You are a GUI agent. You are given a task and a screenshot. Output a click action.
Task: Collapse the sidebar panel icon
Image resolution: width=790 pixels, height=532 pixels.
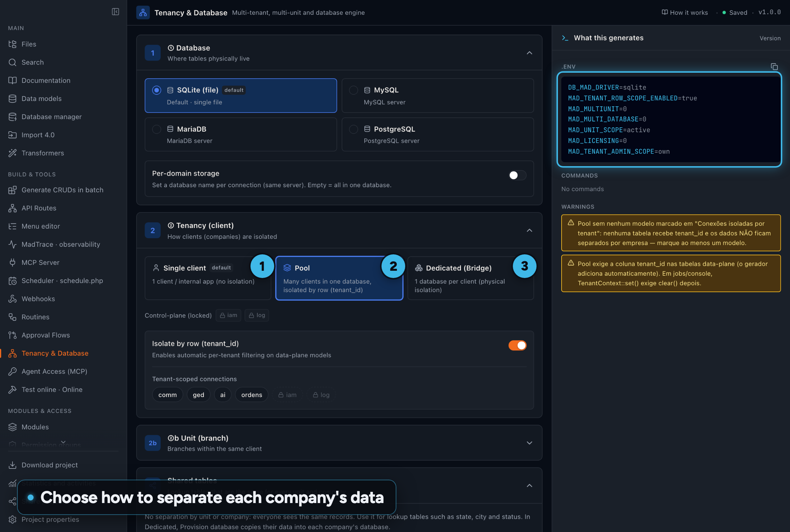tap(116, 12)
